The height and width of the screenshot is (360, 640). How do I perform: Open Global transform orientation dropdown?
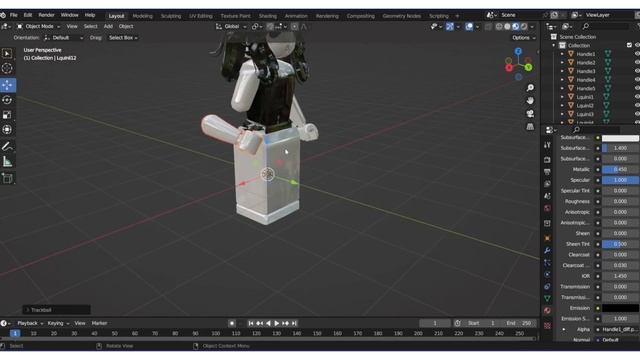tap(231, 27)
